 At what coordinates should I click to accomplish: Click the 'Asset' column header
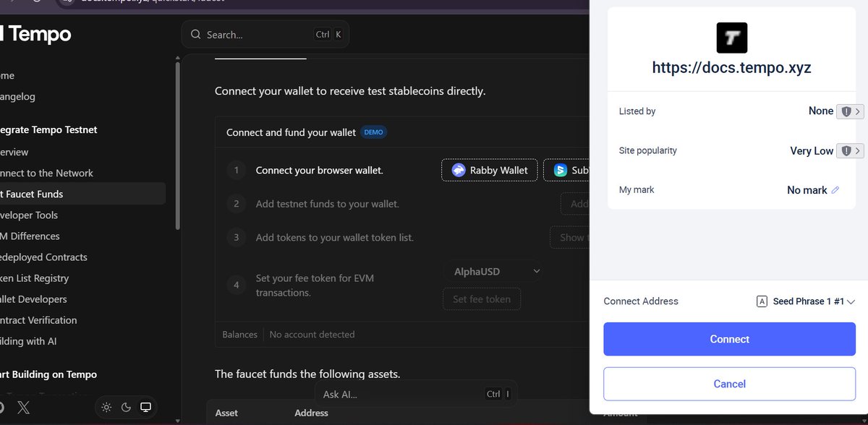226,413
